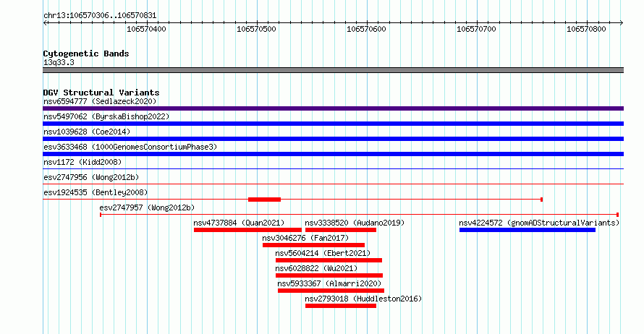The width and height of the screenshot is (644, 334).
Task: Click nsv4737884 (Quan2021) label
Action: pos(239,223)
